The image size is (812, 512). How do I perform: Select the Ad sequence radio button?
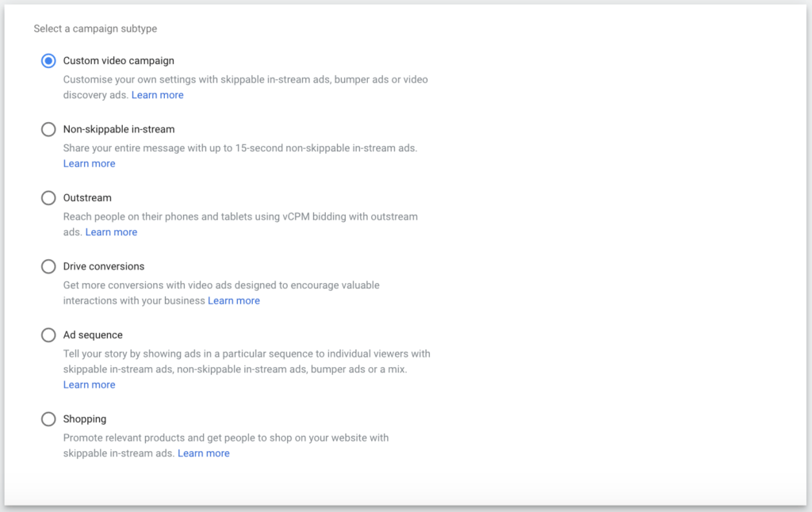tap(48, 335)
